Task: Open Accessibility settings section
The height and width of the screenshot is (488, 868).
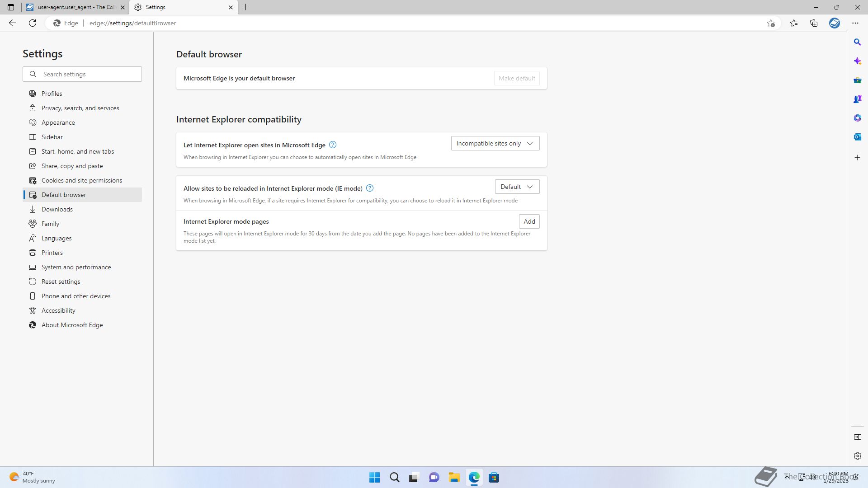Action: click(x=82, y=310)
